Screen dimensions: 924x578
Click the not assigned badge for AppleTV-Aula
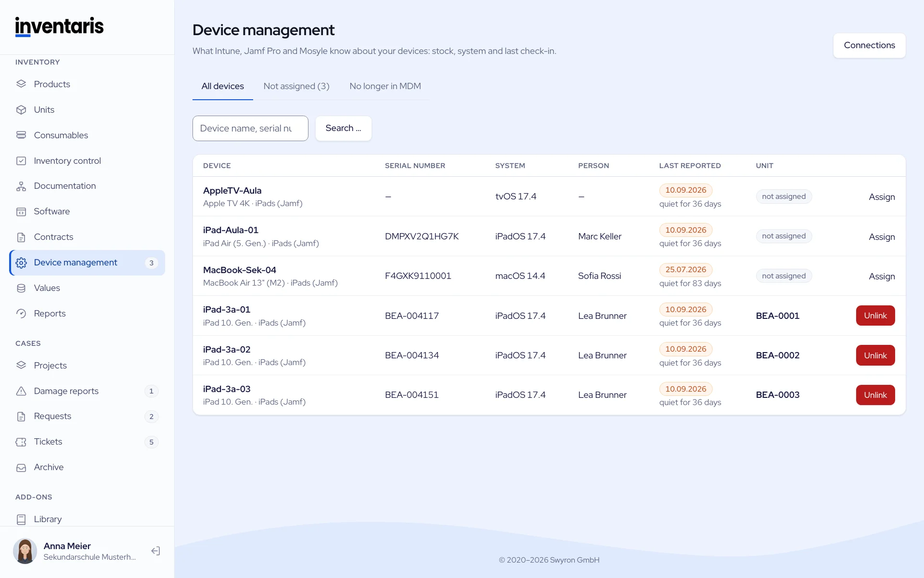[783, 197]
